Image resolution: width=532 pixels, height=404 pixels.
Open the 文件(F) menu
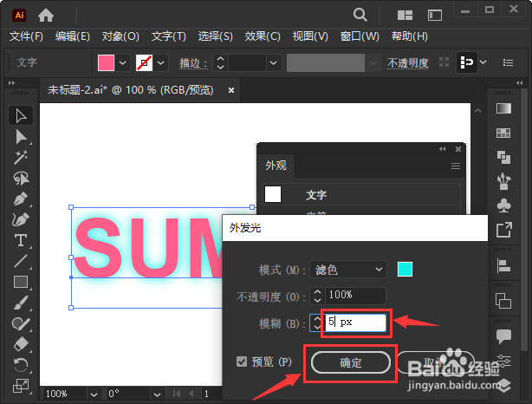[x=26, y=36]
